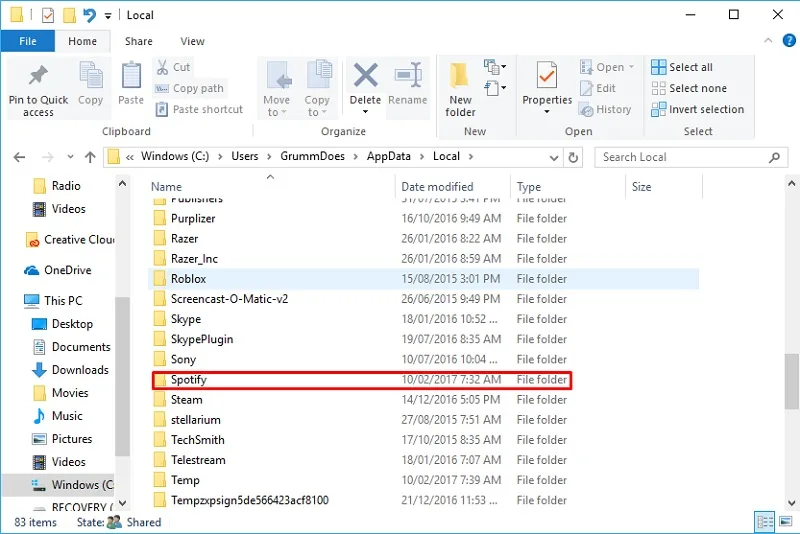Screen dimensions: 800x534
Task: Switch to the View ribbon tab
Action: (192, 41)
